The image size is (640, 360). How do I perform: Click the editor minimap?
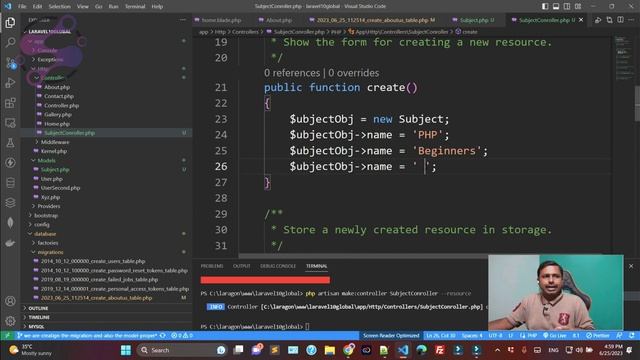coord(624,59)
